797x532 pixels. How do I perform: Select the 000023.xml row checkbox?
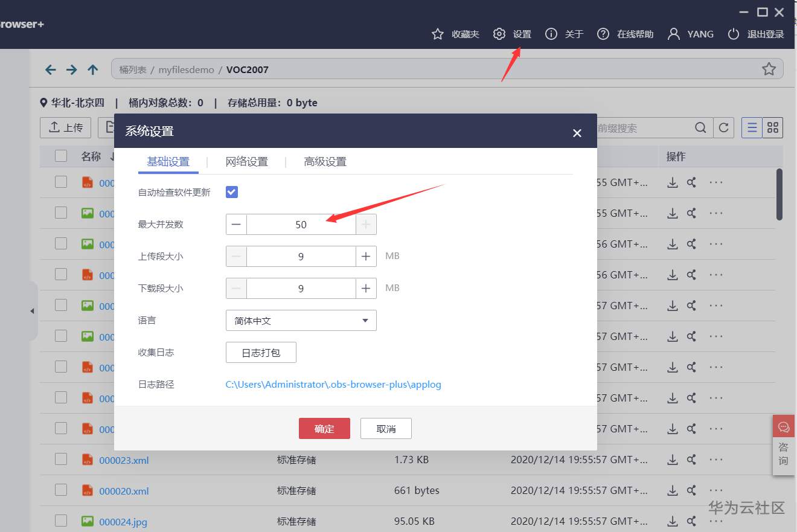click(x=61, y=459)
